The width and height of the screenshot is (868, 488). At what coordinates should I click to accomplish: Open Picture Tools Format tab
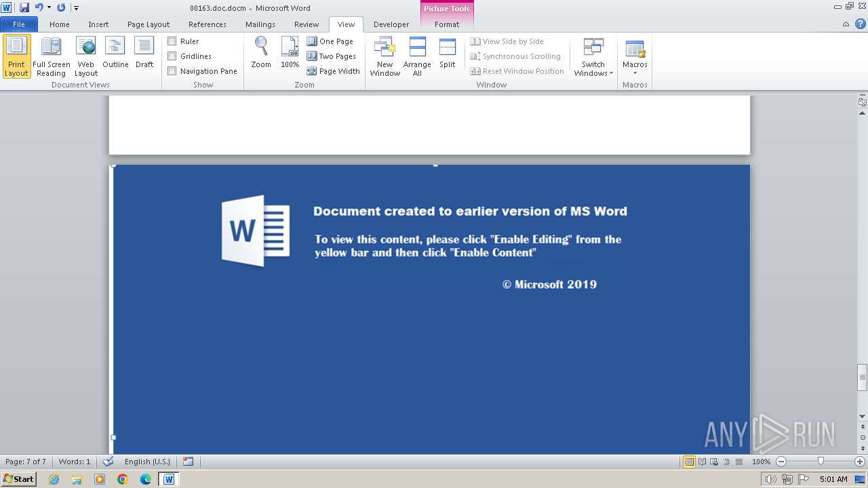point(447,24)
